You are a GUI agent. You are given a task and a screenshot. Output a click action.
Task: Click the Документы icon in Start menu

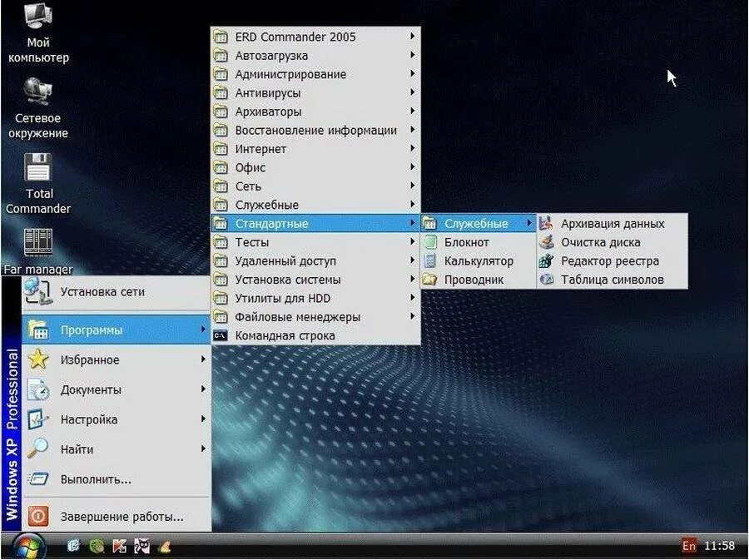point(37,389)
